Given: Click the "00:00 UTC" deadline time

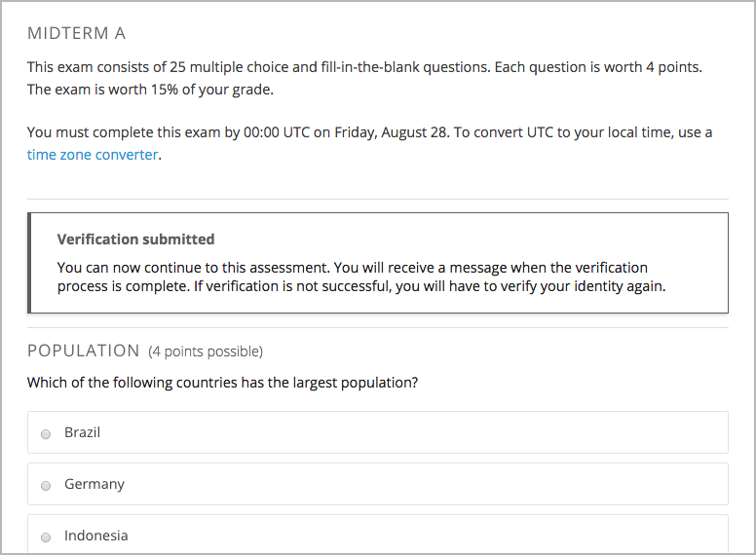Looking at the screenshot, I should coord(275,132).
